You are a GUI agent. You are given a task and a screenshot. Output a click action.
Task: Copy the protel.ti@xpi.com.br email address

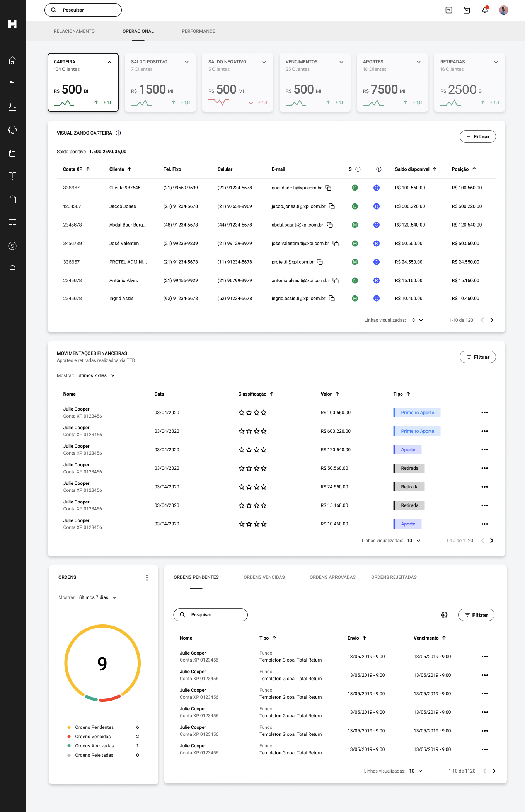pos(320,262)
